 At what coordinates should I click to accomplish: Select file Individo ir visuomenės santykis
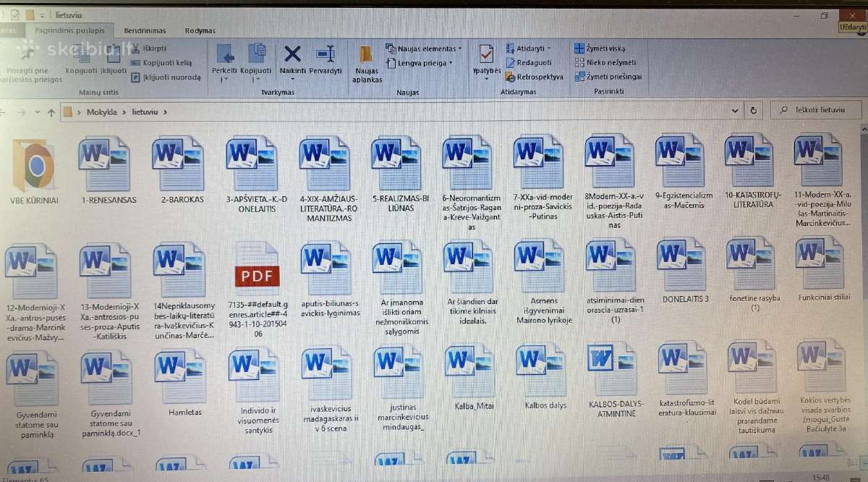point(257,392)
